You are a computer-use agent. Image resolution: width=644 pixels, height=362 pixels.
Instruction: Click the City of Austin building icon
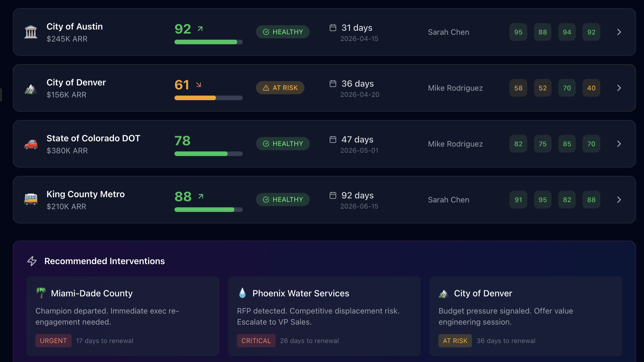(31, 32)
